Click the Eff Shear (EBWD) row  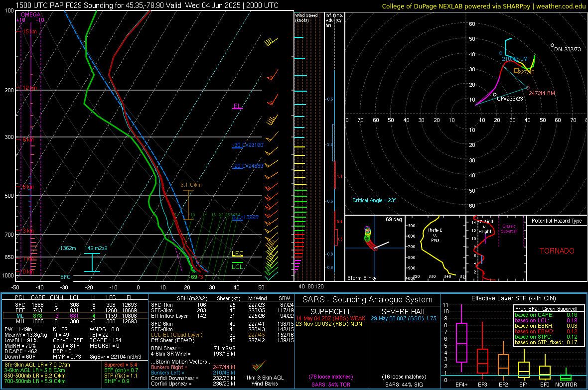[x=222, y=340]
